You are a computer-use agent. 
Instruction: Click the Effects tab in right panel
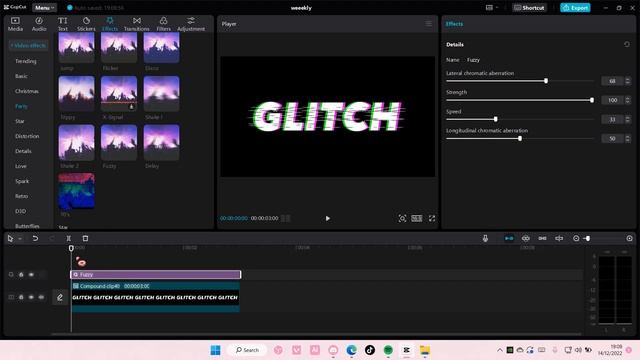coord(454,24)
